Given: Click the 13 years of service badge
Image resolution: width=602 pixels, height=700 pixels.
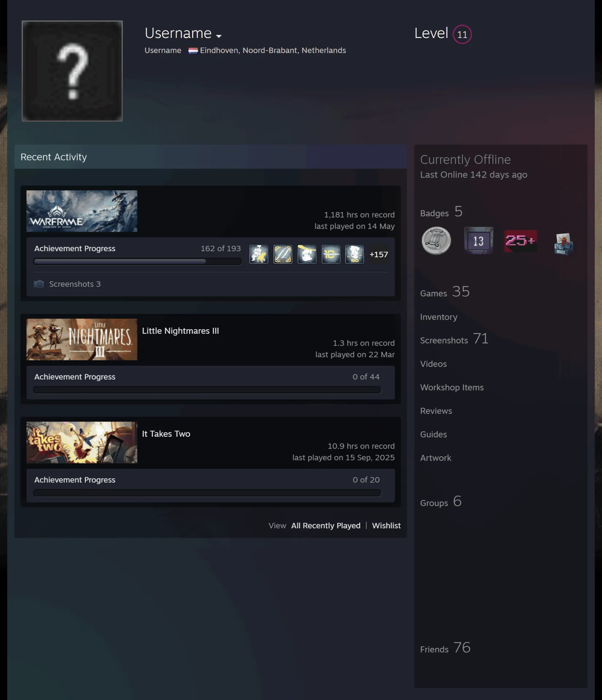Looking at the screenshot, I should 478,241.
